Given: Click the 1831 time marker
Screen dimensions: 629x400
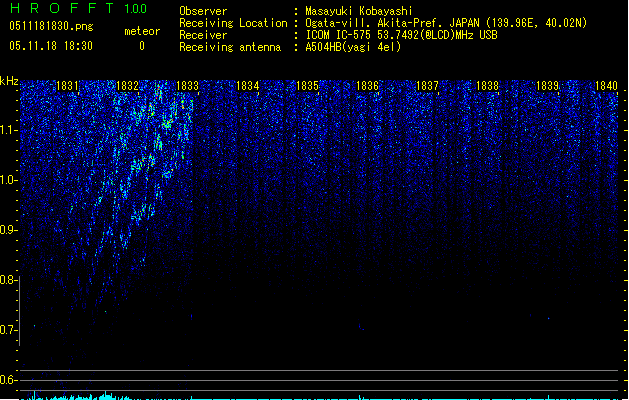Looking at the screenshot, I should pyautogui.click(x=67, y=86).
